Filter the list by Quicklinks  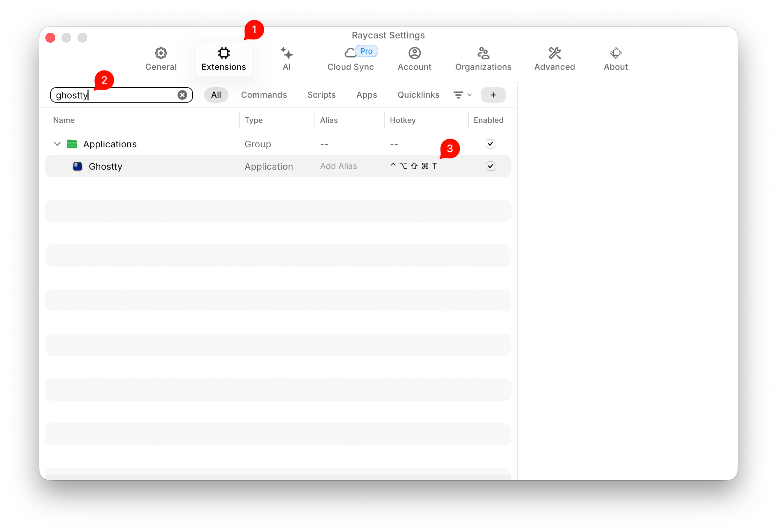418,95
